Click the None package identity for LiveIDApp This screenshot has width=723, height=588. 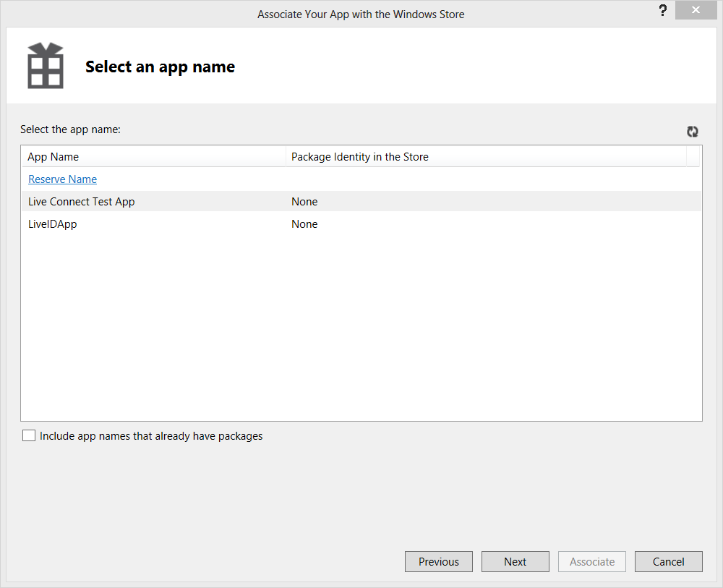coord(304,224)
